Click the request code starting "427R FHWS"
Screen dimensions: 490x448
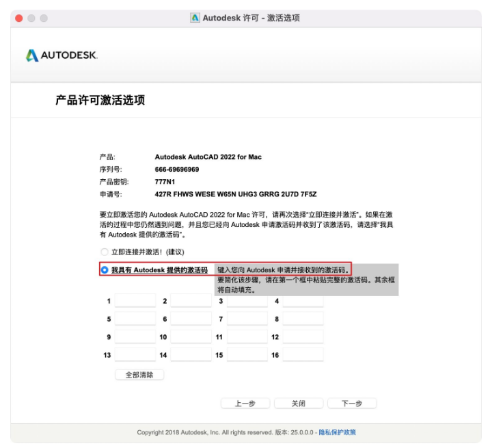pos(236,194)
